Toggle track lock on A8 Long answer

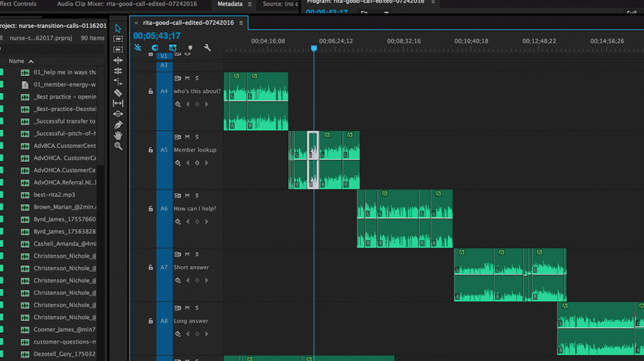[150, 321]
